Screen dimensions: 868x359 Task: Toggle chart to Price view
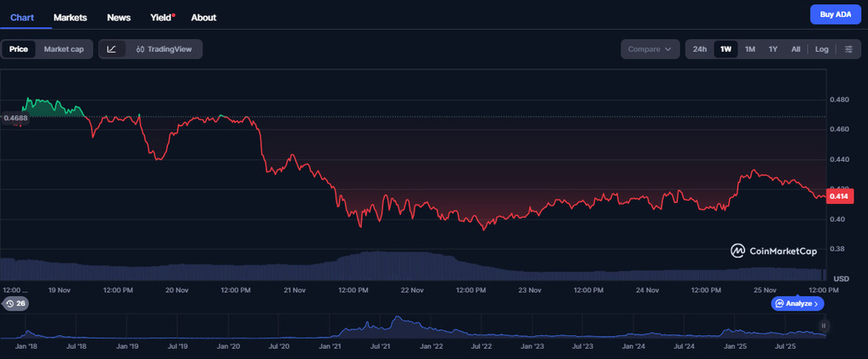[19, 49]
